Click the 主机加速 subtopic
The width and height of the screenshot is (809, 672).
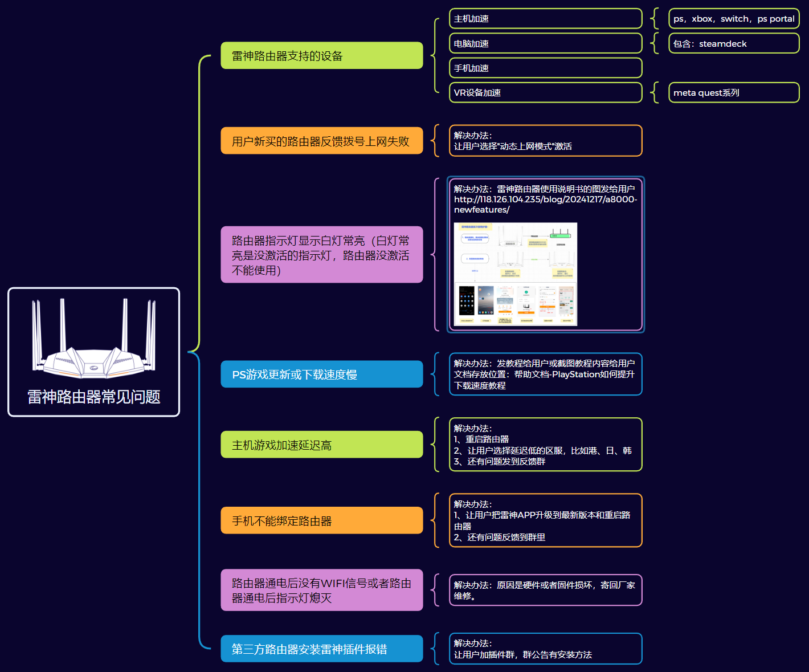coord(546,19)
